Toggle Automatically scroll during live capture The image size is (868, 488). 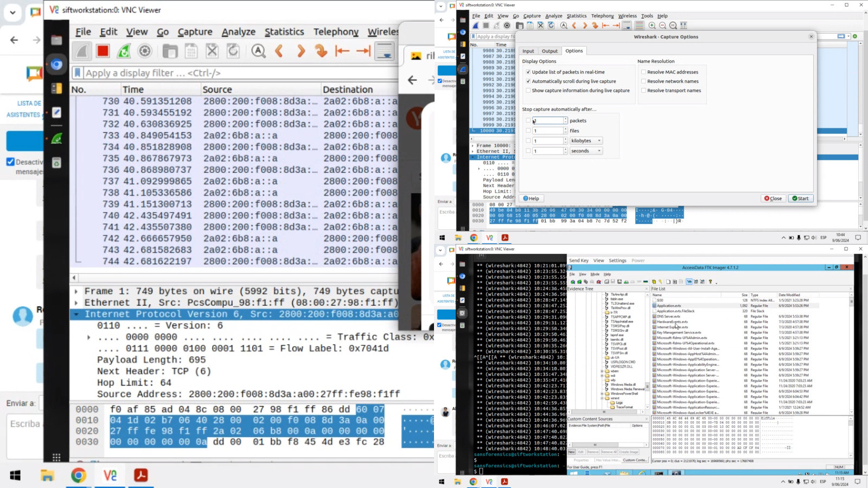coord(528,81)
